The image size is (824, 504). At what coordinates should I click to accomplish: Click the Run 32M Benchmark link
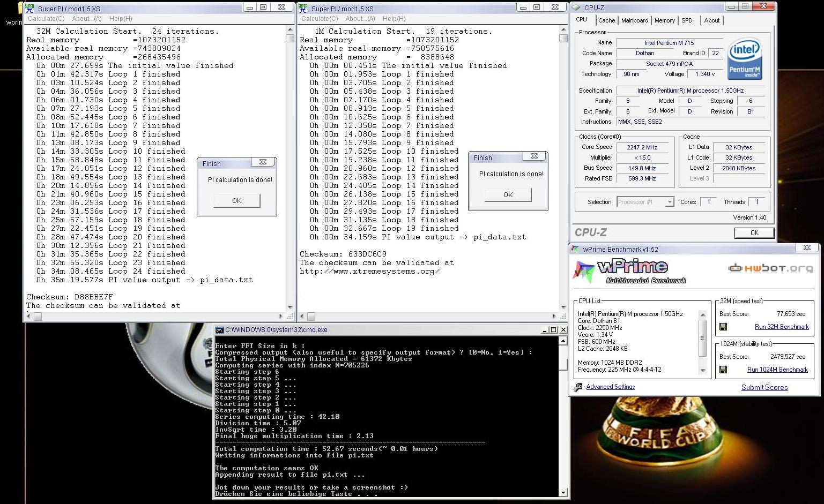coord(782,327)
